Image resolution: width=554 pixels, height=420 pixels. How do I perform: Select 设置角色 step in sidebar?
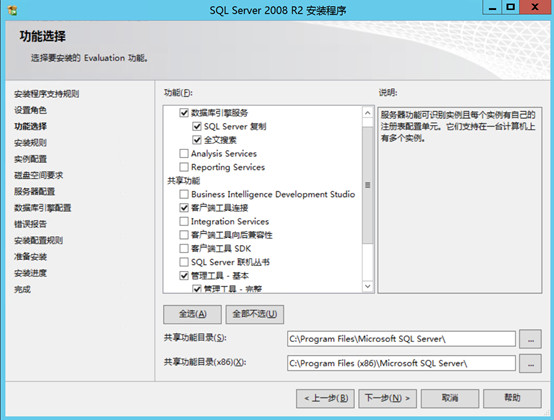(x=30, y=110)
